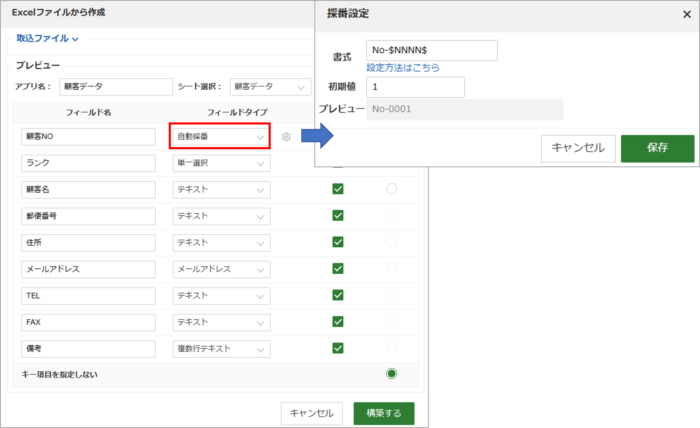
Task: Select 住所 row key radio button
Action: coord(392,242)
